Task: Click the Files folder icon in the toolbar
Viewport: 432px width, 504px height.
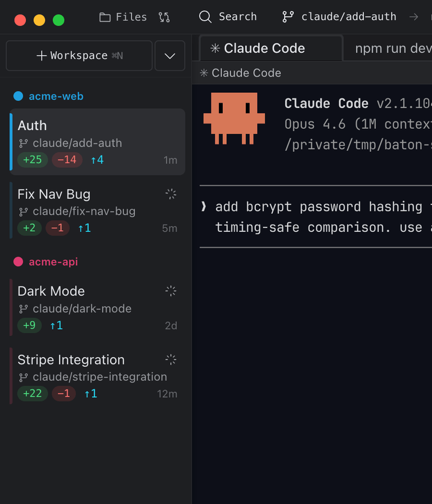Action: [105, 17]
